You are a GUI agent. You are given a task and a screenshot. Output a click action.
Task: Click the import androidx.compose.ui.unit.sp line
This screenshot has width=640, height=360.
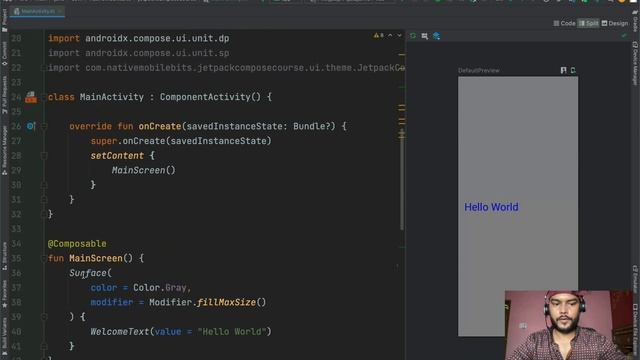(139, 53)
